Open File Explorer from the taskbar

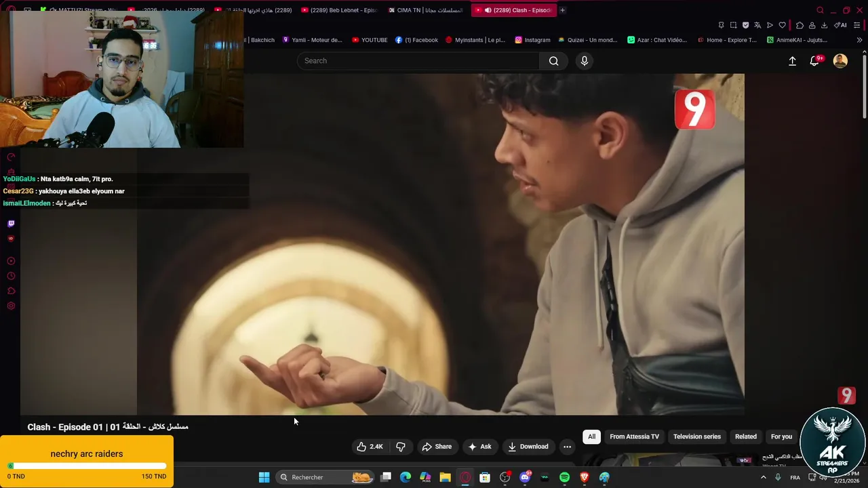coord(445,477)
